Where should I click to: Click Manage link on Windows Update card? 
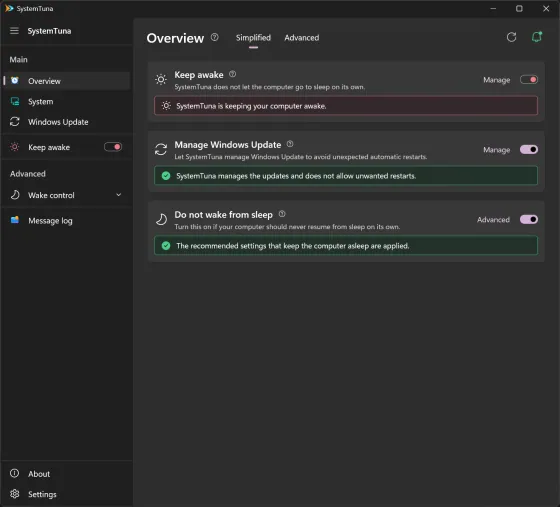tap(496, 150)
